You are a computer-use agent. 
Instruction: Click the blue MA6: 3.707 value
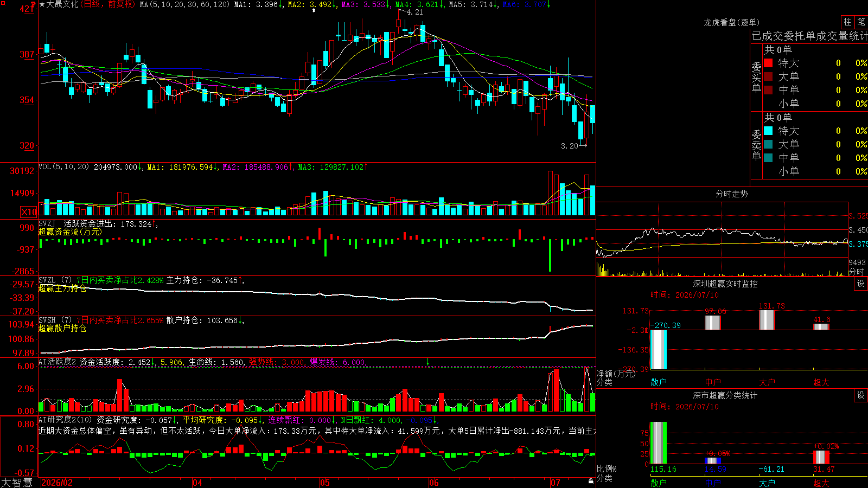point(526,4)
